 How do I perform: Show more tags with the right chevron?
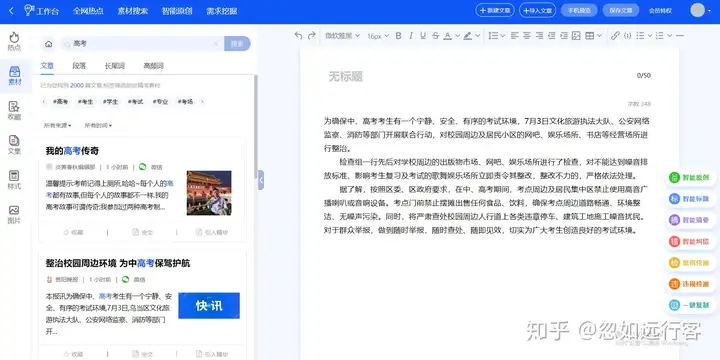click(202, 101)
